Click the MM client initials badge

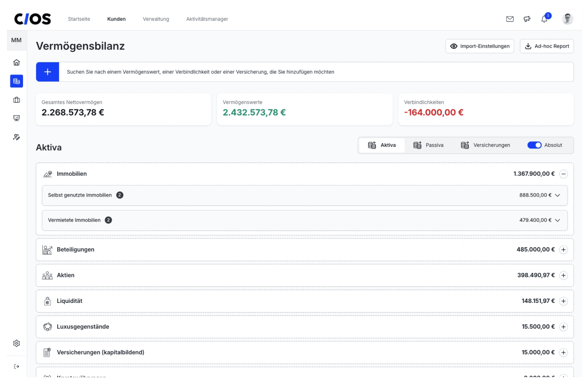point(17,40)
